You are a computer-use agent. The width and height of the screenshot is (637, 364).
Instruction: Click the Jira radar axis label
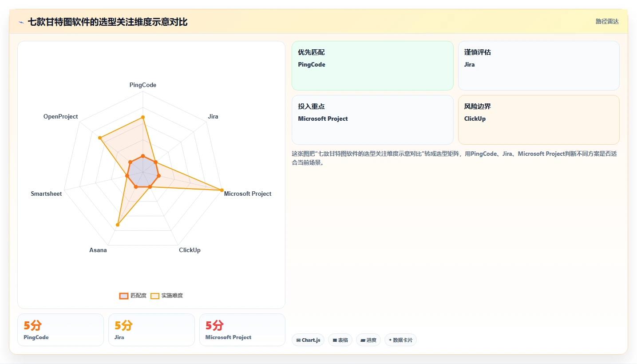213,117
